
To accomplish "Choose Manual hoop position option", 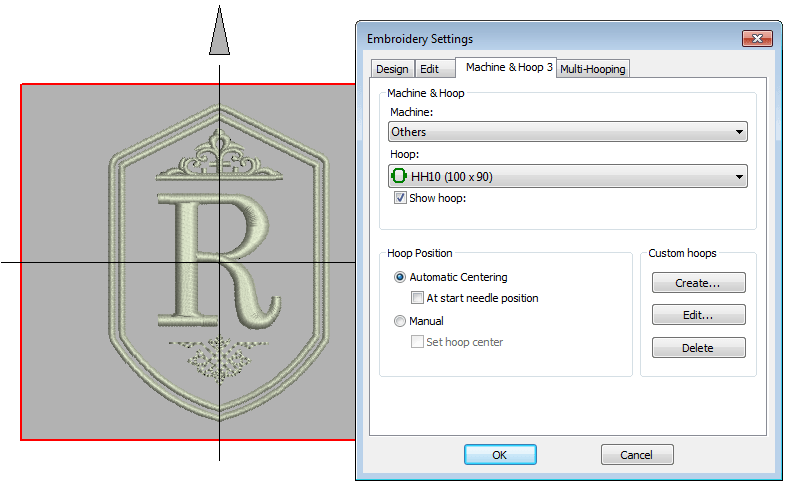I will [401, 321].
